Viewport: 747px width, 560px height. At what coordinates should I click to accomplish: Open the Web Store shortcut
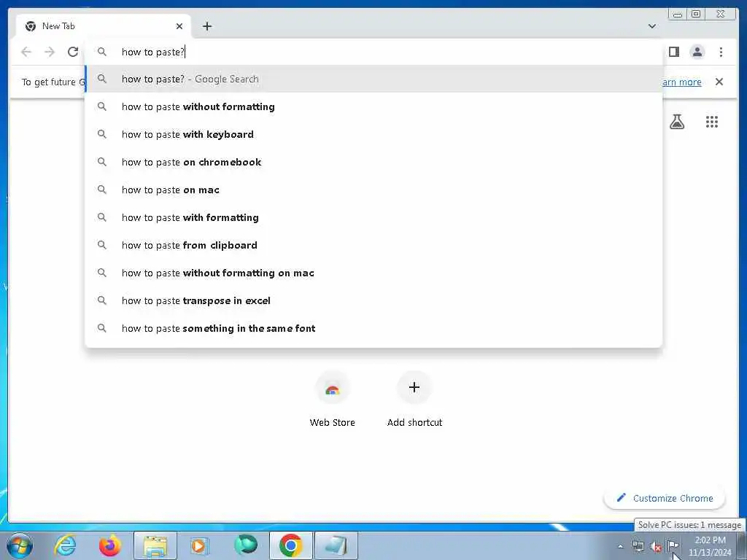[x=333, y=399]
